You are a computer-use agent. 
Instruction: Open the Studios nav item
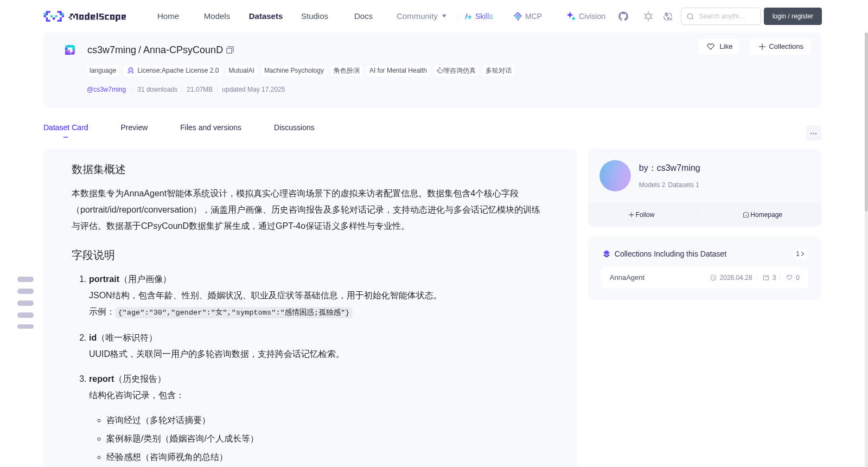pyautogui.click(x=315, y=16)
